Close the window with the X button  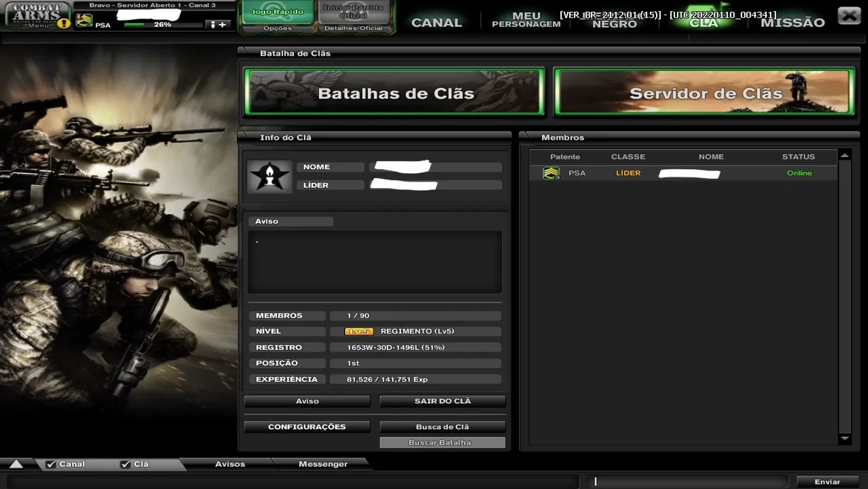coord(849,16)
